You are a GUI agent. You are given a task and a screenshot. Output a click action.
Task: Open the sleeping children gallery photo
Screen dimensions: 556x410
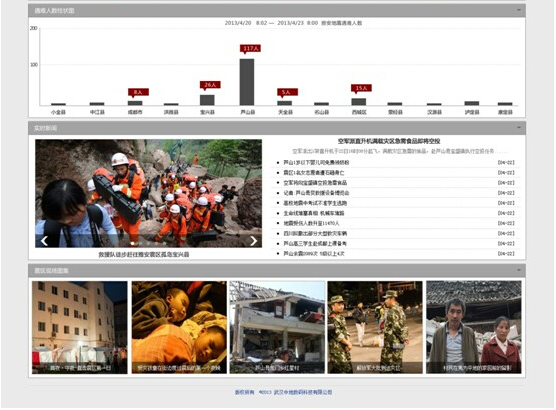pyautogui.click(x=179, y=327)
